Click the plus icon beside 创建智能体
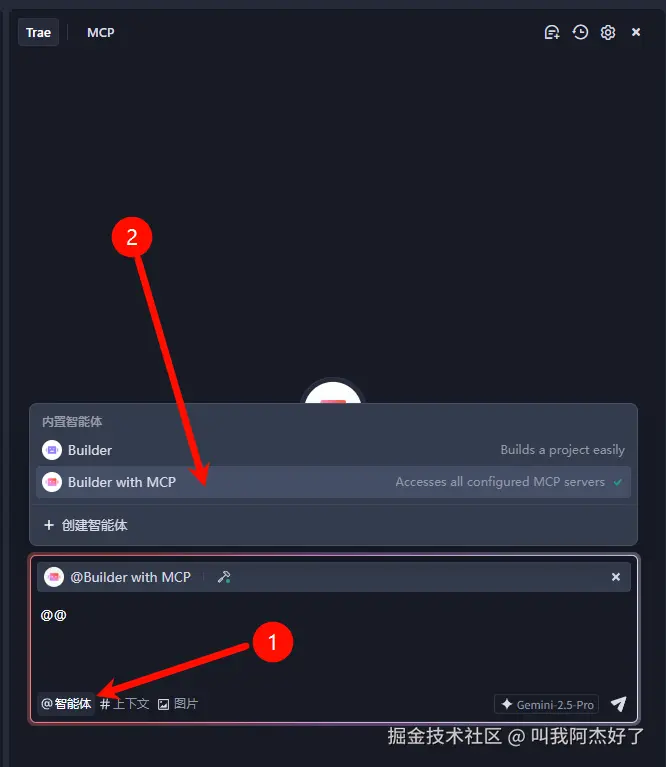Screen dimensions: 666x767 (48, 525)
